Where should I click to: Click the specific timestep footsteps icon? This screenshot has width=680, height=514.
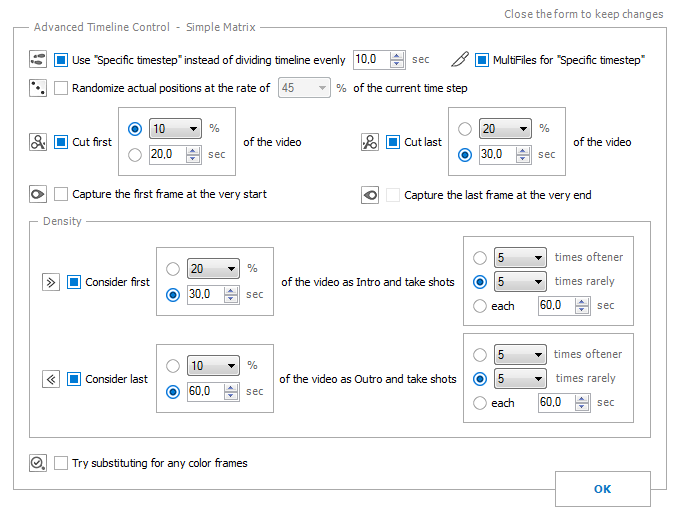click(x=38, y=59)
